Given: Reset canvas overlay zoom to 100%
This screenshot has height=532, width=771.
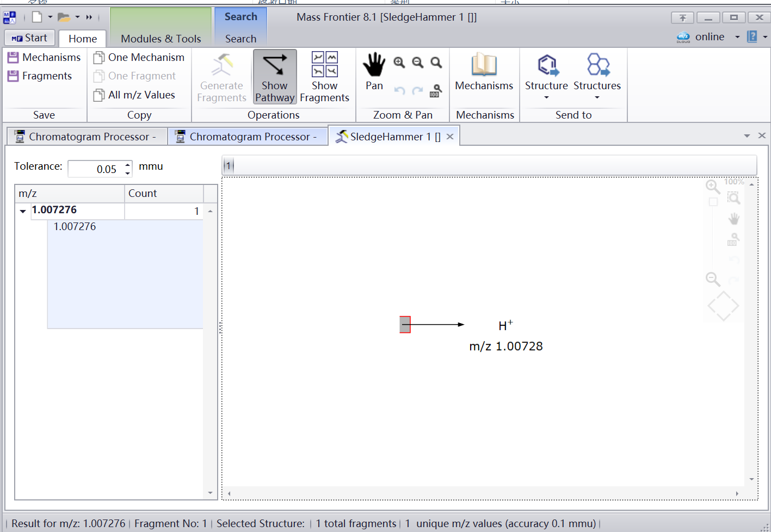Looking at the screenshot, I should coord(733,239).
